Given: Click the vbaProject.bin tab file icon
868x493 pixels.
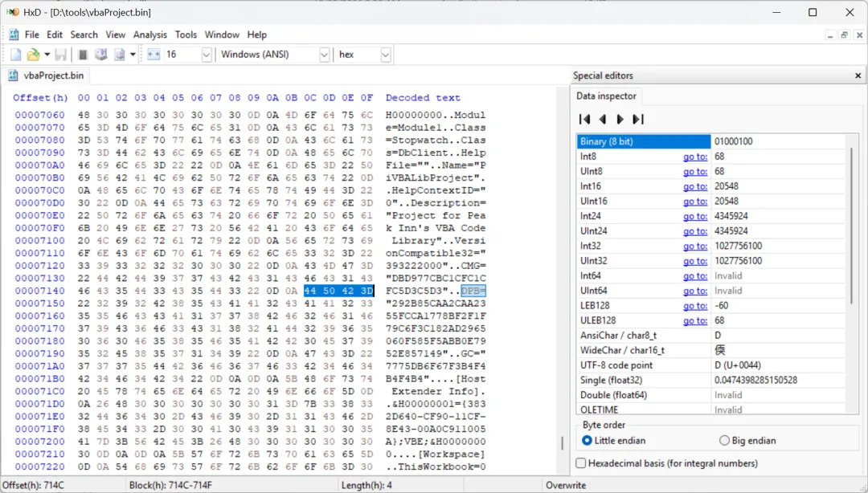Looking at the screenshot, I should click(14, 75).
